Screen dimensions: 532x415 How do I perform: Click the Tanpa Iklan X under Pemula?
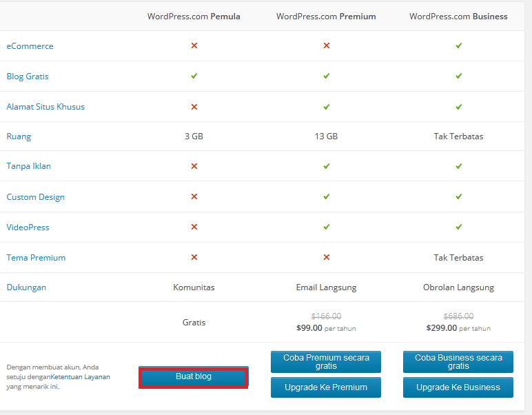tap(194, 166)
